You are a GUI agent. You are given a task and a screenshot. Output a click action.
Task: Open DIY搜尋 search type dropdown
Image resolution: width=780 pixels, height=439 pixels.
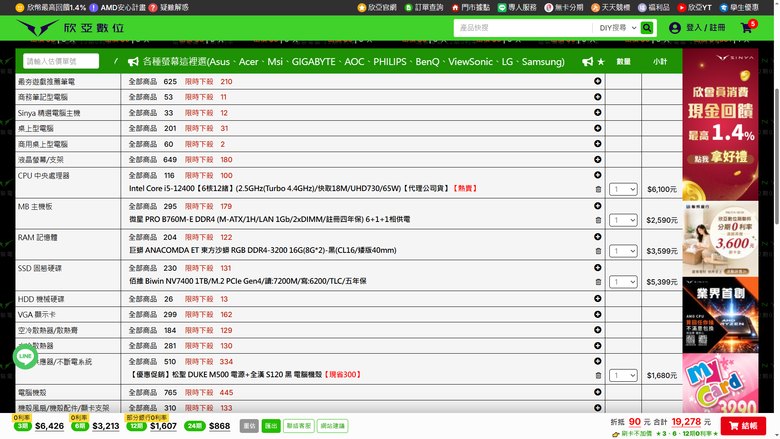pos(617,28)
